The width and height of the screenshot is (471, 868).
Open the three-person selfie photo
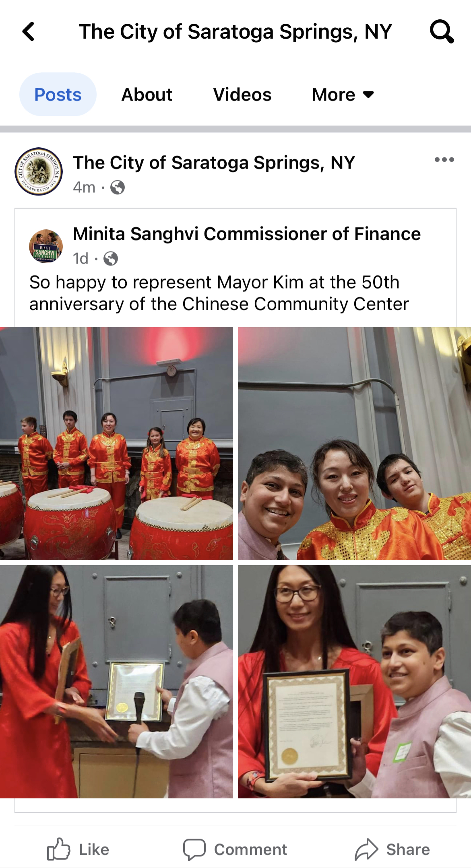(x=354, y=443)
